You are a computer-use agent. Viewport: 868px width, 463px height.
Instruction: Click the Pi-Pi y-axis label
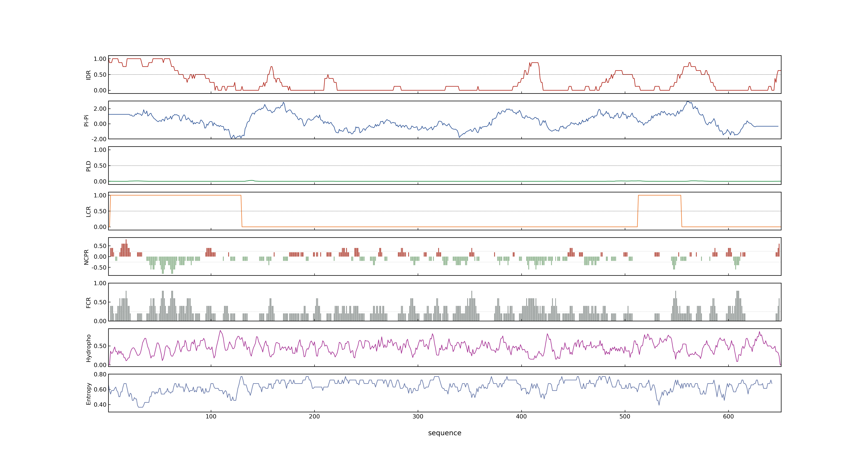(86, 120)
